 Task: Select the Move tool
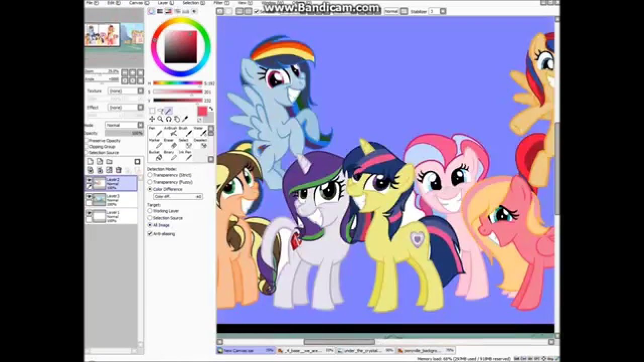coord(152,119)
